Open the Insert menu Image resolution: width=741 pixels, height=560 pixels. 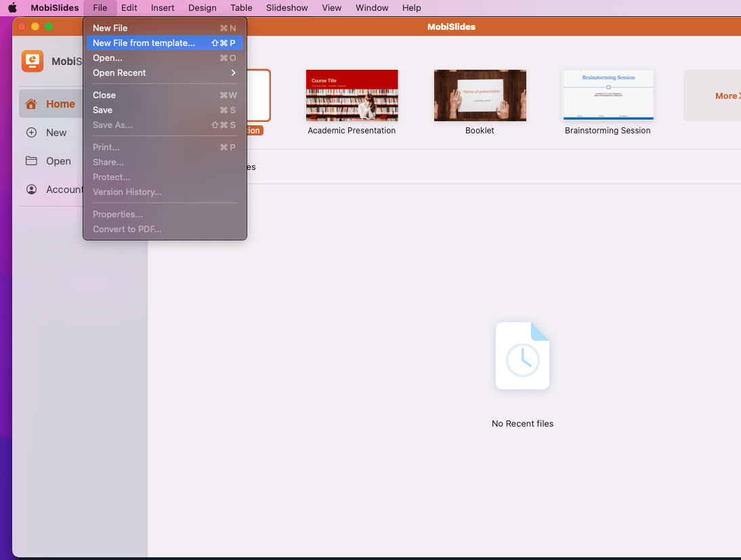point(163,8)
